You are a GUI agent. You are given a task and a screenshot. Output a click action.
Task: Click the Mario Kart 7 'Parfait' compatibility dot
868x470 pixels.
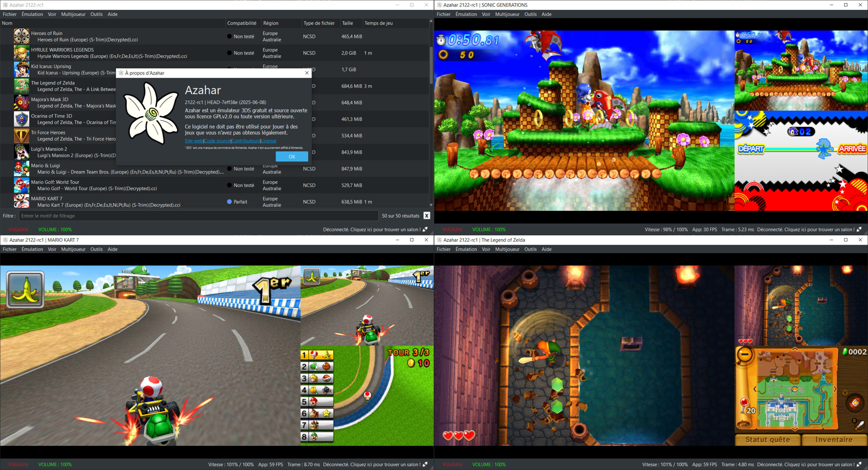(230, 202)
